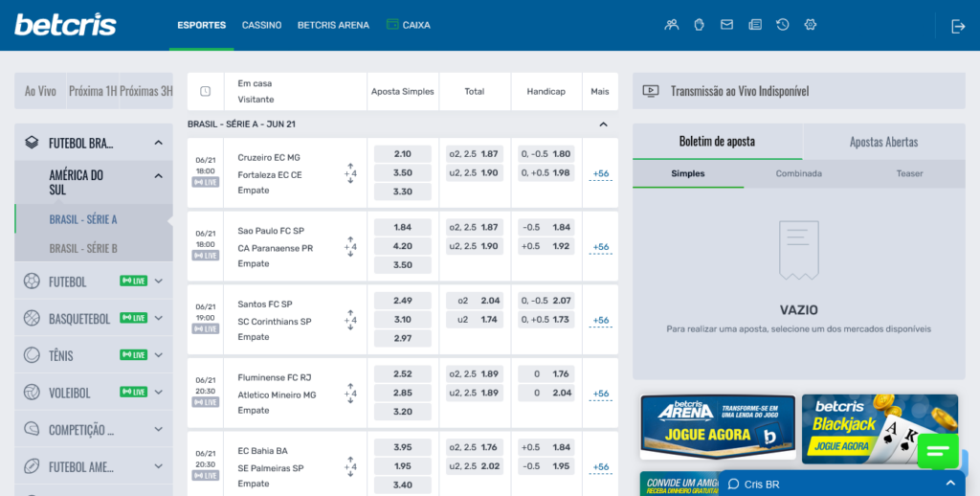Bet on CA Paranaense at 4.20

point(403,246)
